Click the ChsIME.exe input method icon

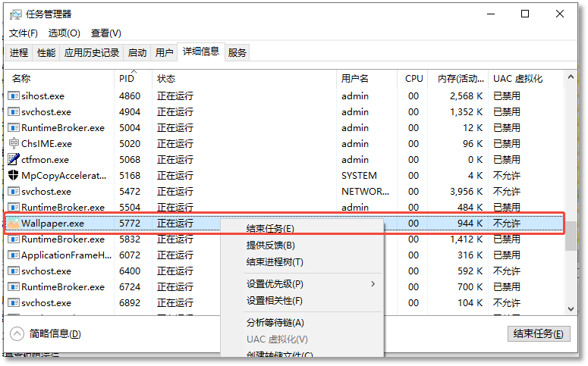(x=14, y=143)
